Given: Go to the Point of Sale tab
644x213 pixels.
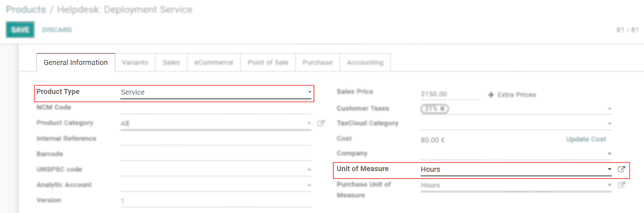Looking at the screenshot, I should (x=268, y=63).
